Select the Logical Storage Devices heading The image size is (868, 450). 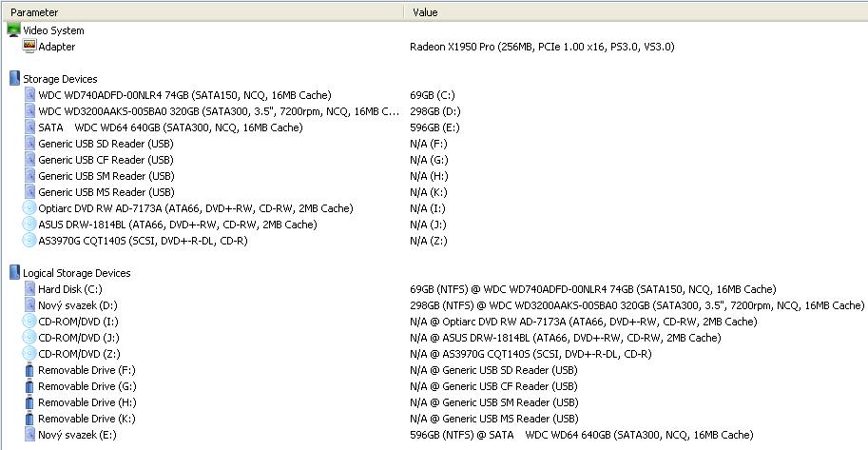76,273
